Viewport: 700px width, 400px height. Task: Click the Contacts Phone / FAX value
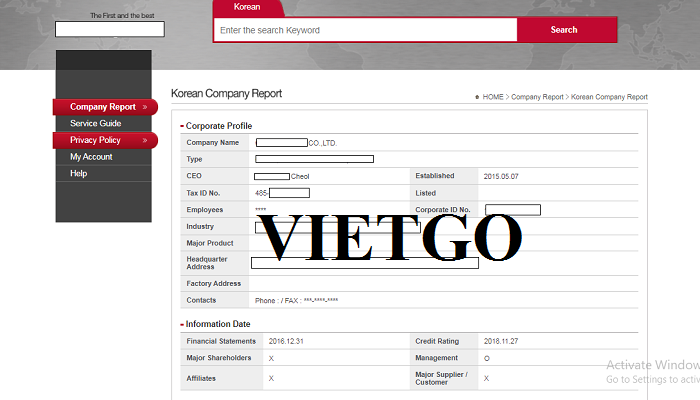click(x=296, y=300)
